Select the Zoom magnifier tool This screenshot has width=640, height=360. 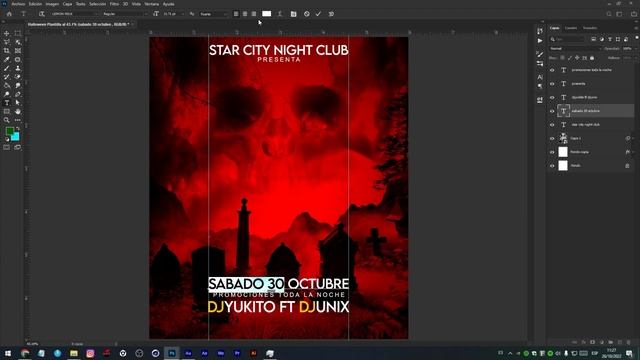(x=7, y=120)
